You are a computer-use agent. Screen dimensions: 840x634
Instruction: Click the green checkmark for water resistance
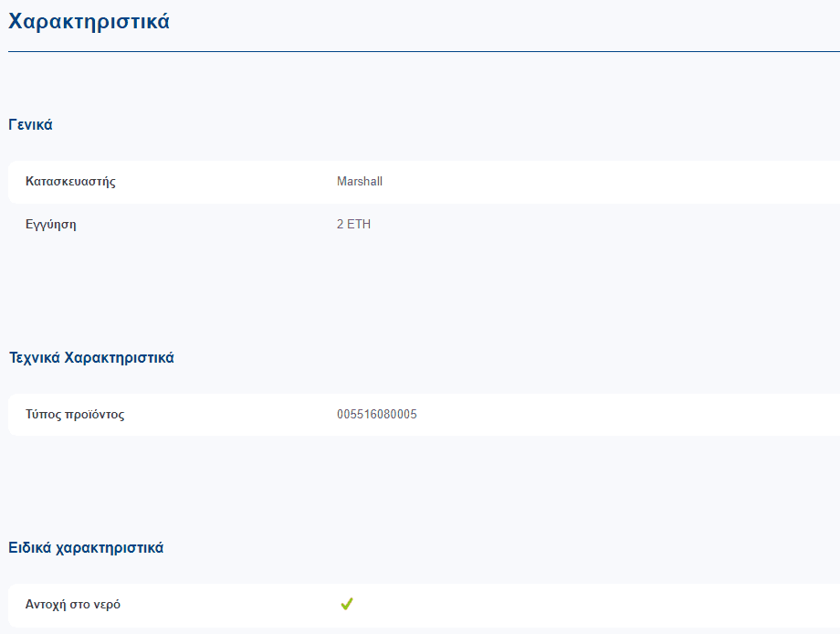coord(347,604)
